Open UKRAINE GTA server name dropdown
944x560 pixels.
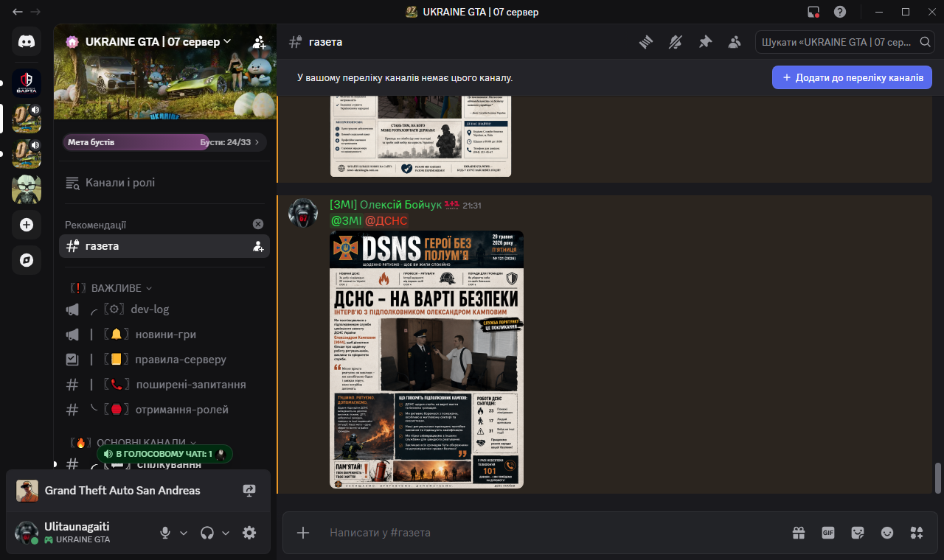click(159, 42)
